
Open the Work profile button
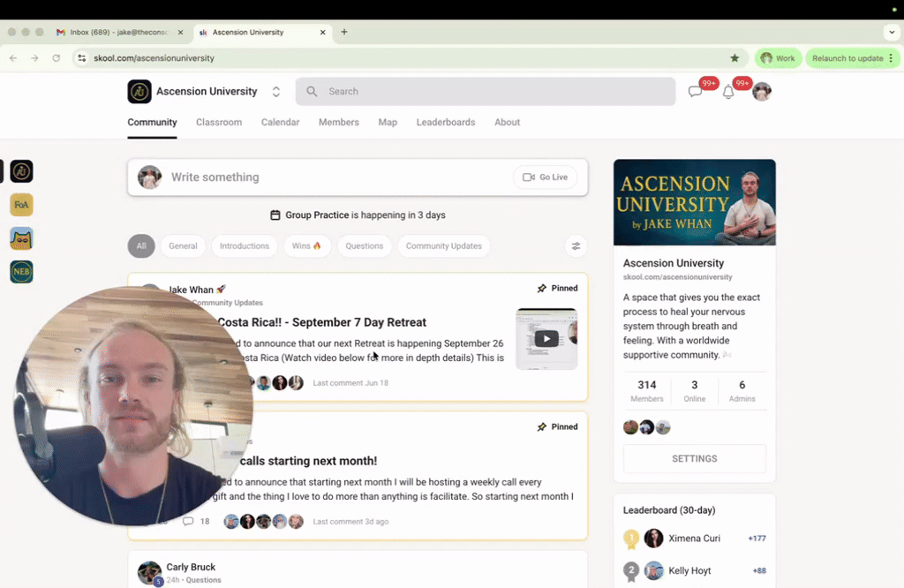779,58
